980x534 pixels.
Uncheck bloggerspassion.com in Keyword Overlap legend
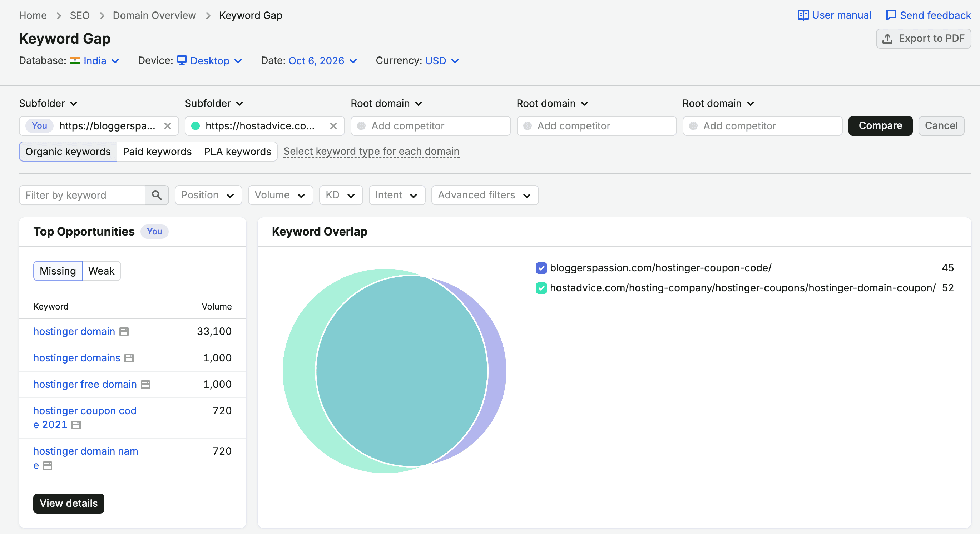click(x=541, y=268)
